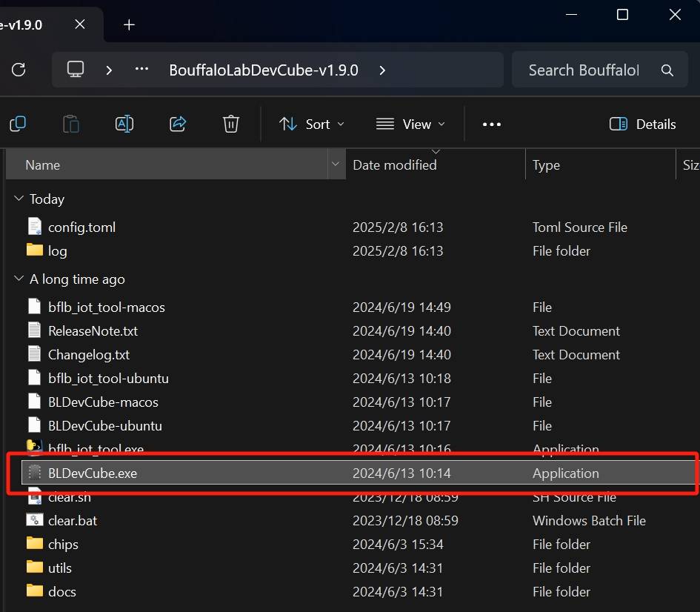Select BLDevCube-macos file name
The width and height of the screenshot is (700, 612).
103,402
